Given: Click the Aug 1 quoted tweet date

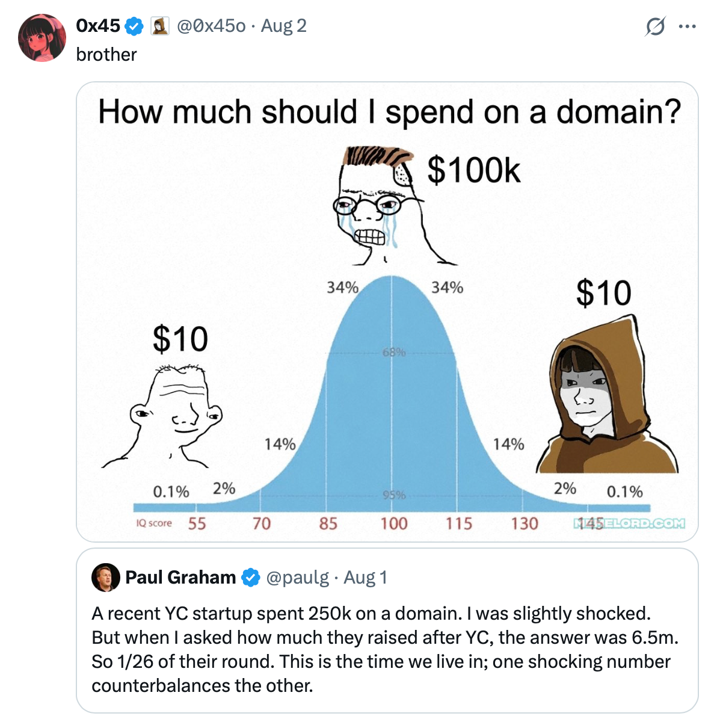Looking at the screenshot, I should click(x=365, y=578).
